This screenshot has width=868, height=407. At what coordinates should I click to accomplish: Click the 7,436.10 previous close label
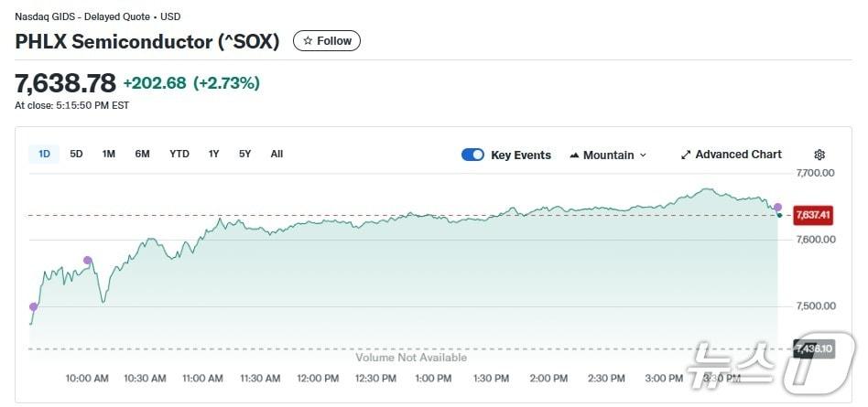[x=813, y=348]
